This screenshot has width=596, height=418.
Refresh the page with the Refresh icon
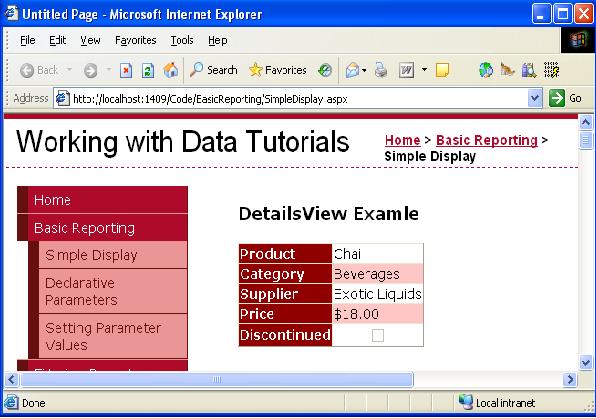pos(148,70)
